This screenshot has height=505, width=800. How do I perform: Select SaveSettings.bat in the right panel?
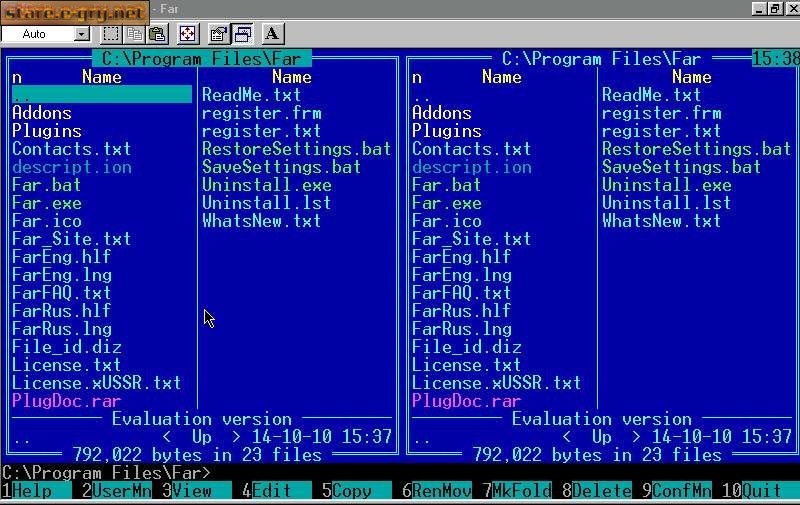[x=682, y=167]
